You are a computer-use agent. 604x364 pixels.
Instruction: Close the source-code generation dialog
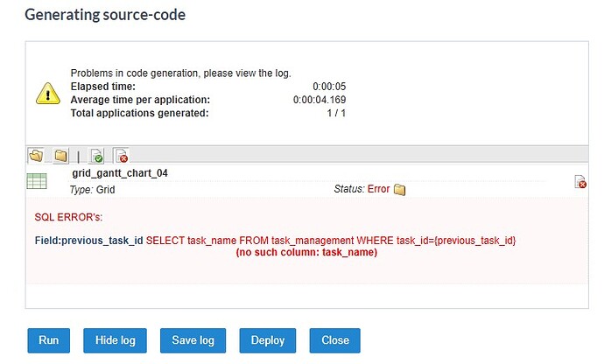(x=334, y=339)
